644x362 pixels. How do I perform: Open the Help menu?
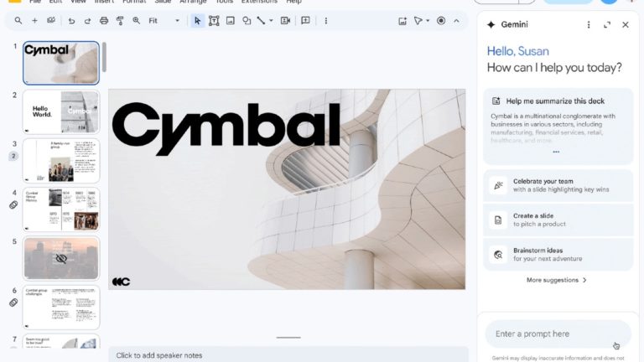293,2
